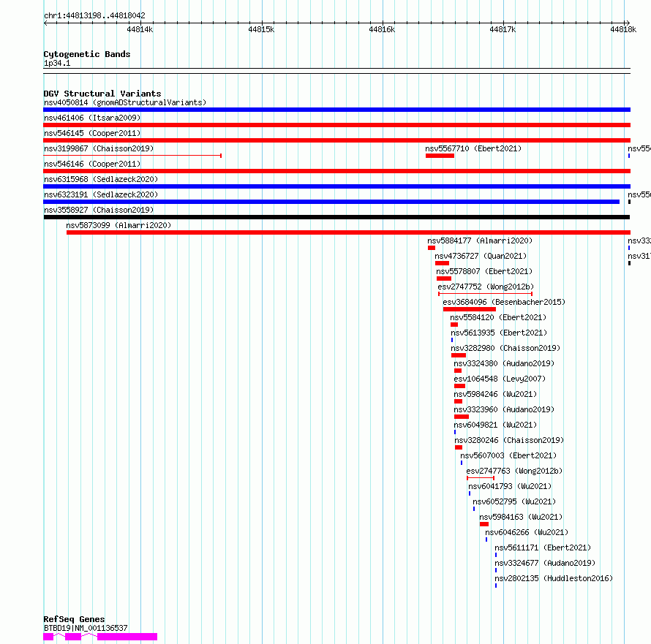Select the nsv461406 (Itsara2009) label
The height and width of the screenshot is (644, 651).
(92, 118)
